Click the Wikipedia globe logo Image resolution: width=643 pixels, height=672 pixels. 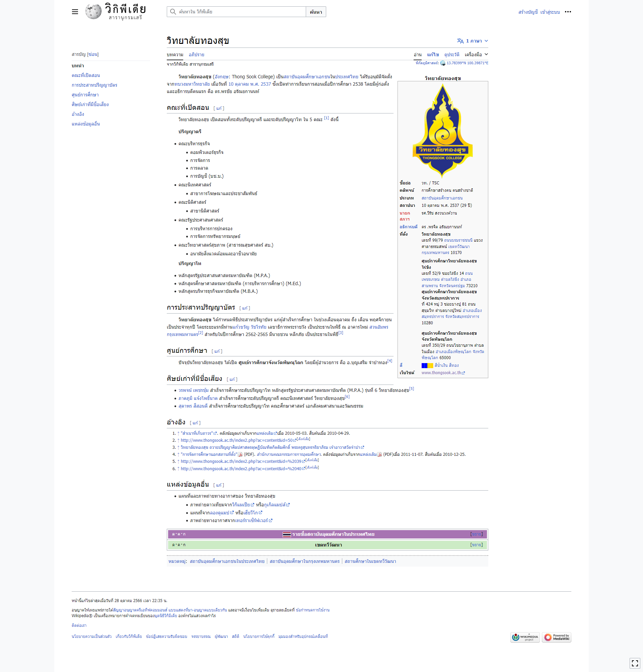pos(93,12)
